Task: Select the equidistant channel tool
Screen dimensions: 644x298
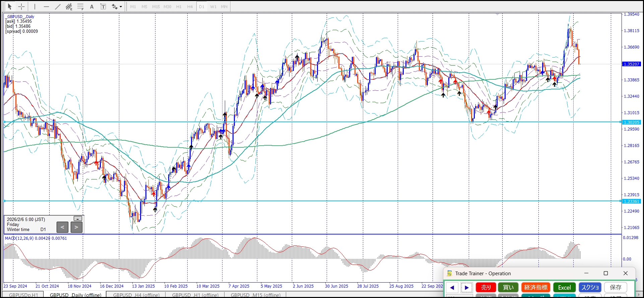Action: 69,6
